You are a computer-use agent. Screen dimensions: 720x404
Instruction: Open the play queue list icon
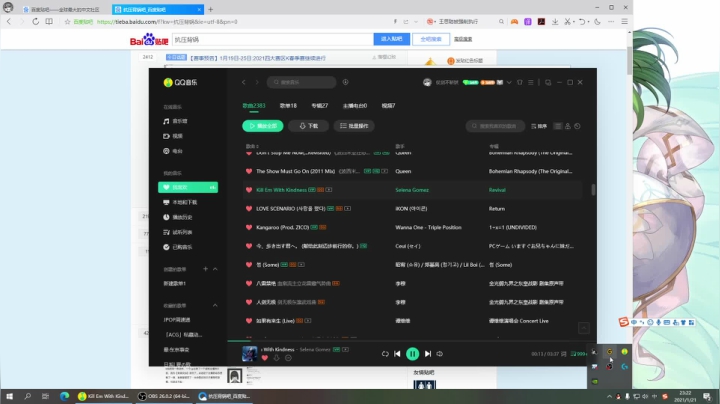[x=579, y=354]
